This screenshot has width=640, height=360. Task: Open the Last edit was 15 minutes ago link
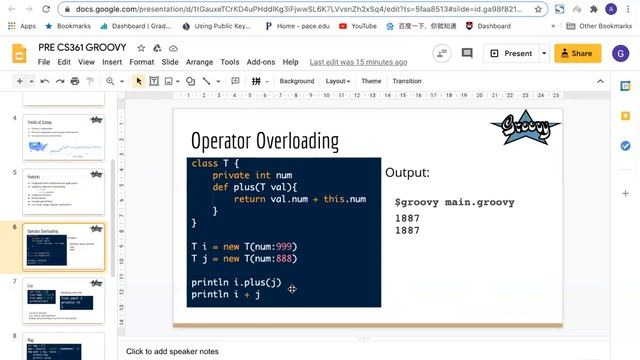tap(358, 62)
